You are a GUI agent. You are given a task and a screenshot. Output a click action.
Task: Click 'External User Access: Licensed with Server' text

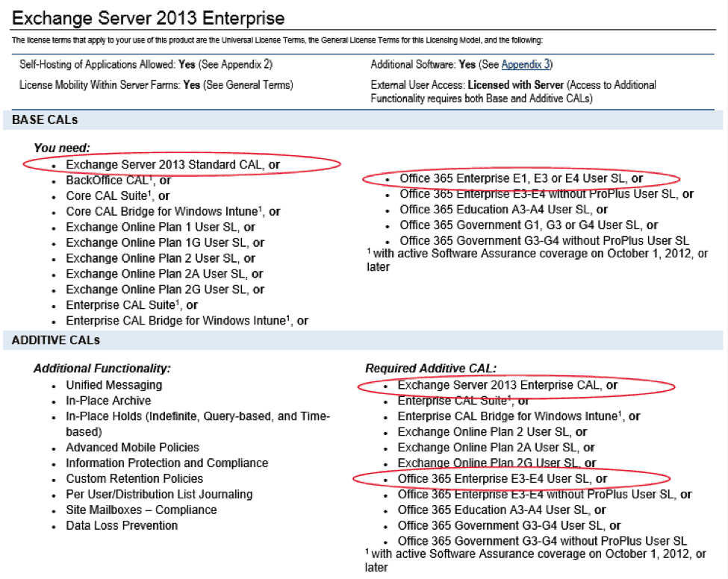(513, 92)
